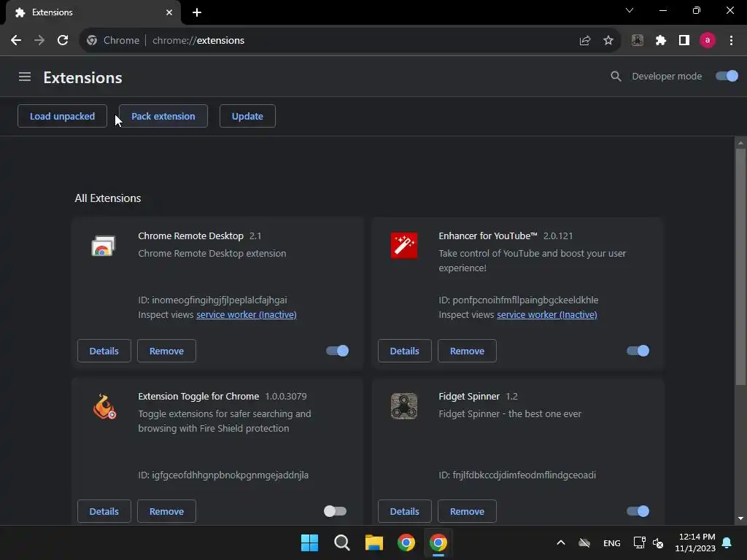This screenshot has width=747, height=560.
Task: Open Chrome three-dot menu
Action: (731, 41)
